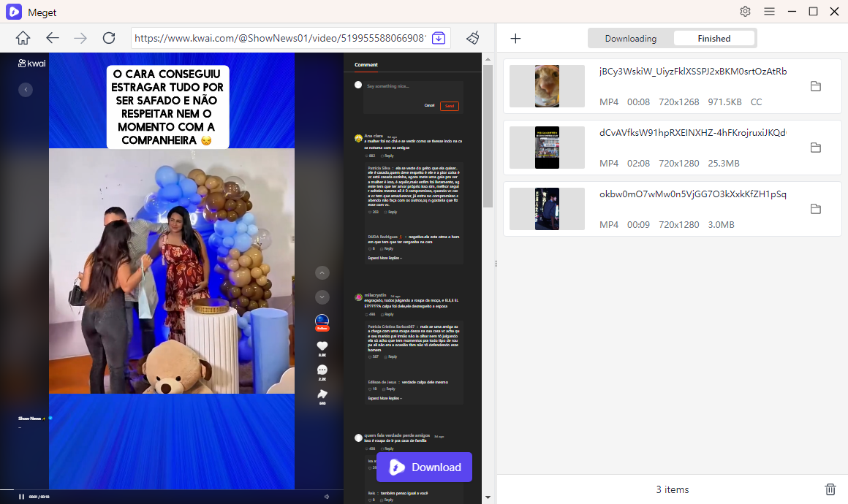848x504 pixels.
Task: Open file location for the 971.5KB cat video
Action: [816, 85]
